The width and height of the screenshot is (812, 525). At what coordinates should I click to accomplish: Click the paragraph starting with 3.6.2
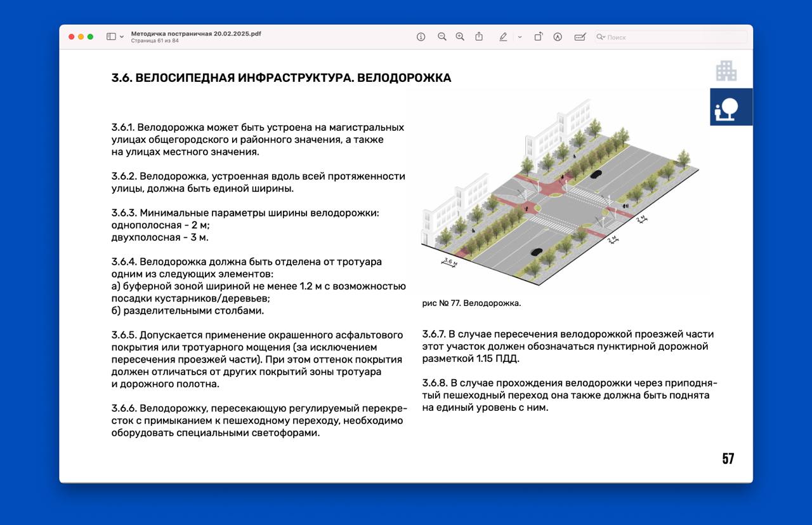pyautogui.click(x=258, y=183)
